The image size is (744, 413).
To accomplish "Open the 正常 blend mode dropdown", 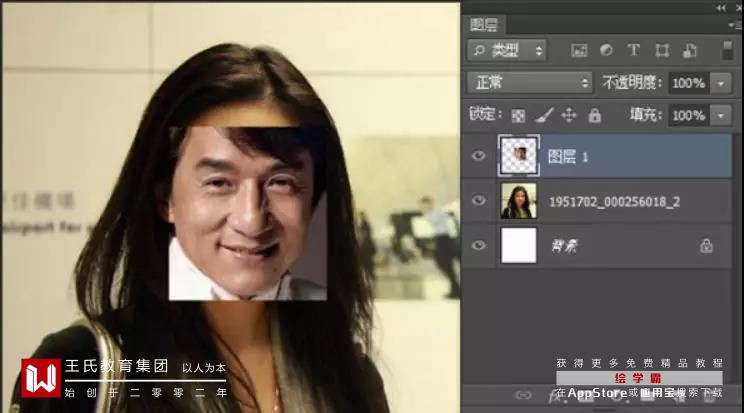I will tap(530, 83).
